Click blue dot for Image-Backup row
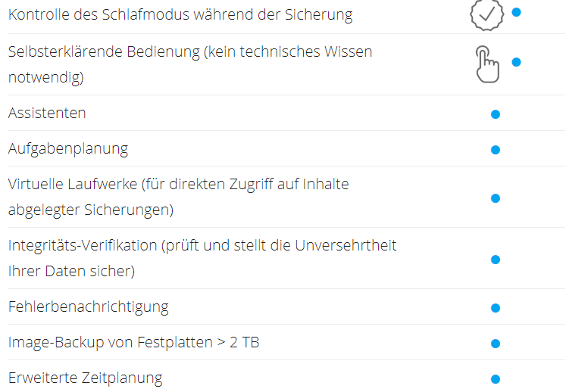Screen dimensions: 566x392 pyautogui.click(x=496, y=344)
